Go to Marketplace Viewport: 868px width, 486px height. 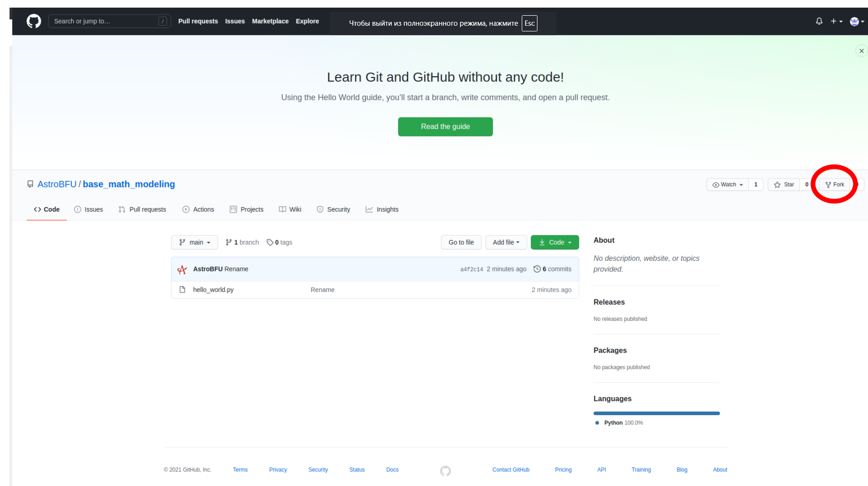[270, 21]
